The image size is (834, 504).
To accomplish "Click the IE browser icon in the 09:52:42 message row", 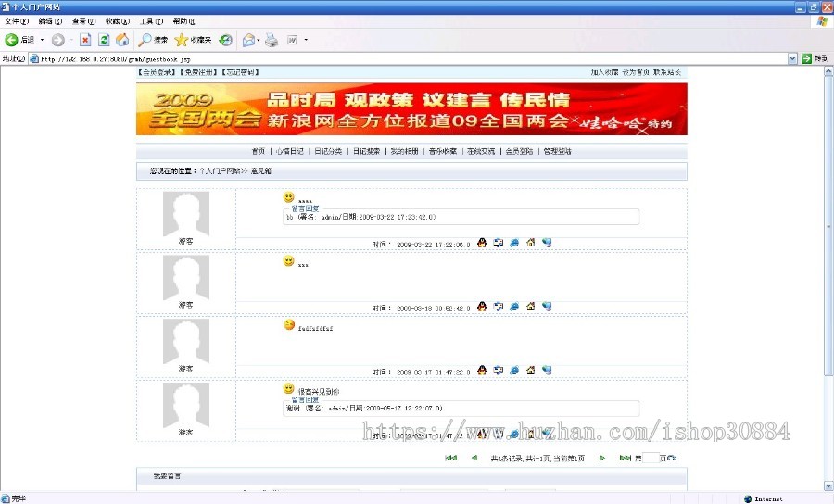I will pos(514,307).
